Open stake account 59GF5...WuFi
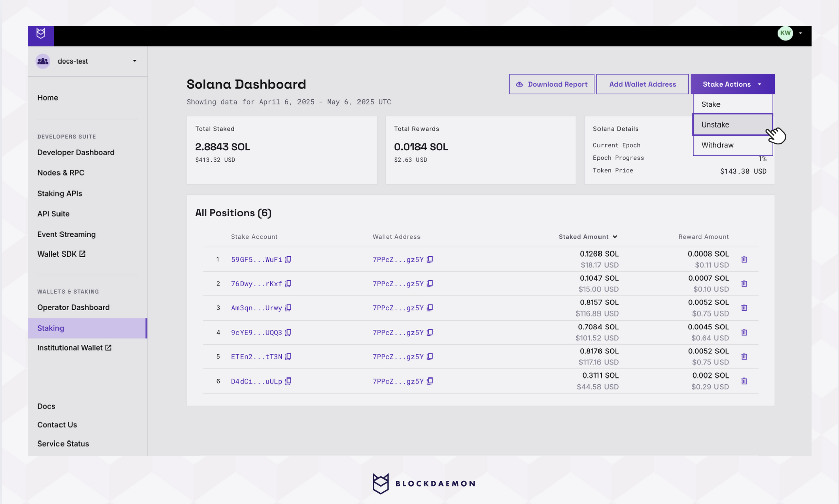Image resolution: width=839 pixels, height=504 pixels. 257,260
